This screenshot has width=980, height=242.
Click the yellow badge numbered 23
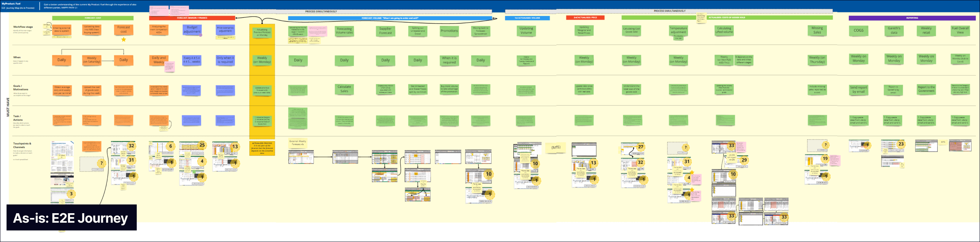point(901,144)
